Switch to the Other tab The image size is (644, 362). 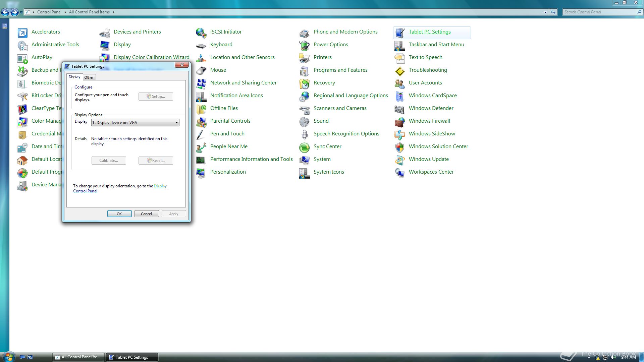click(89, 77)
